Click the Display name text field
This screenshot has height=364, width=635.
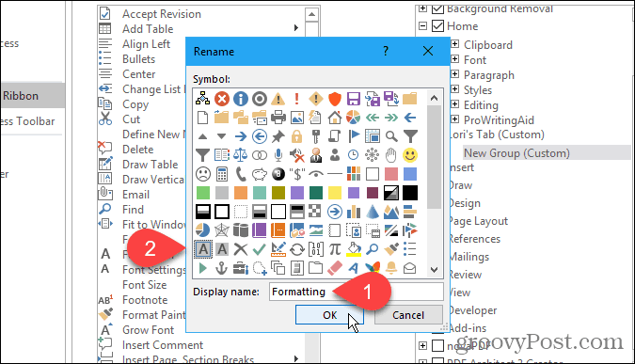tap(357, 292)
